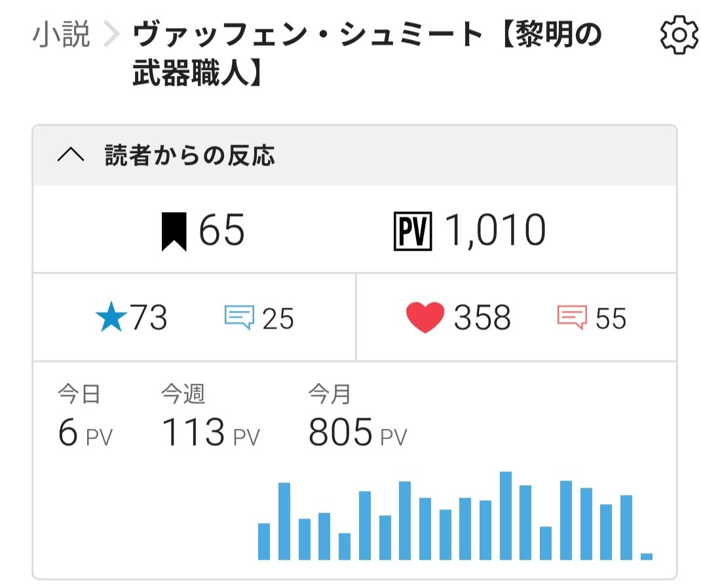Click the 65 followers count
The width and height of the screenshot is (701, 588).
(221, 230)
